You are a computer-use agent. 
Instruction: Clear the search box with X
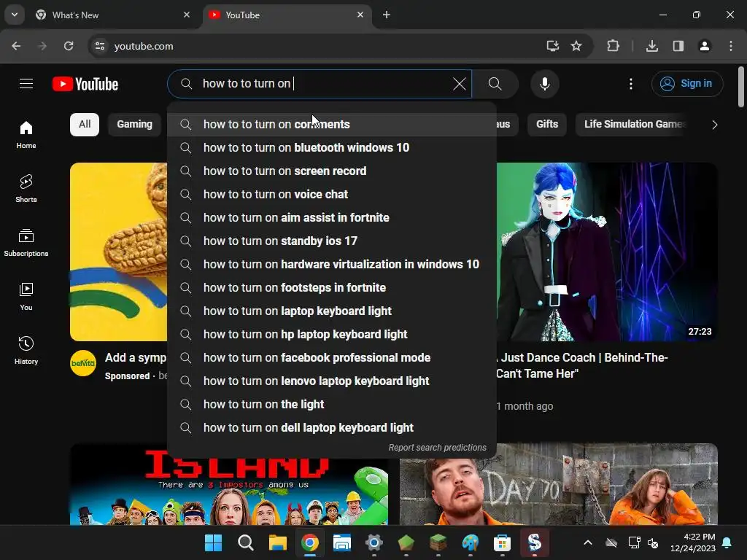tap(460, 84)
